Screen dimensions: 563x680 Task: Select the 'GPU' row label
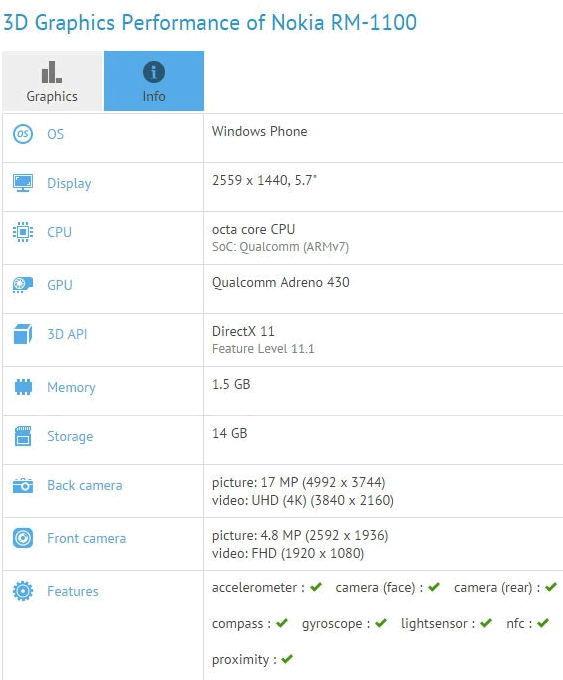click(60, 285)
